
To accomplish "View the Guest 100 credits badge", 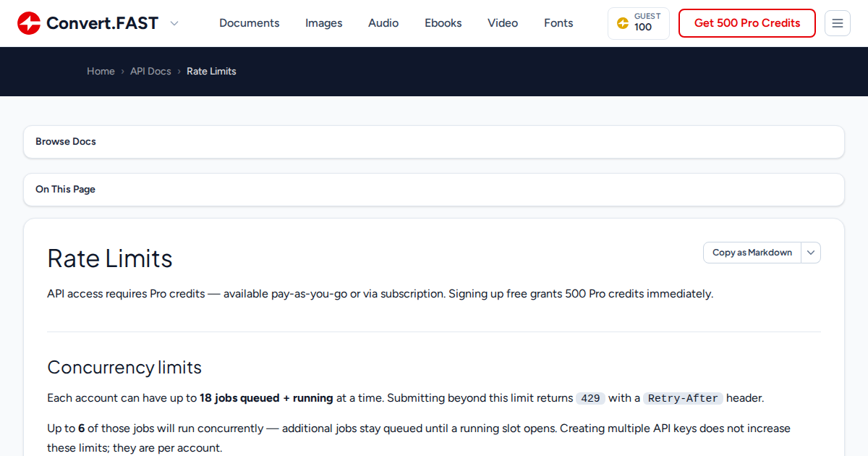I will pyautogui.click(x=639, y=23).
